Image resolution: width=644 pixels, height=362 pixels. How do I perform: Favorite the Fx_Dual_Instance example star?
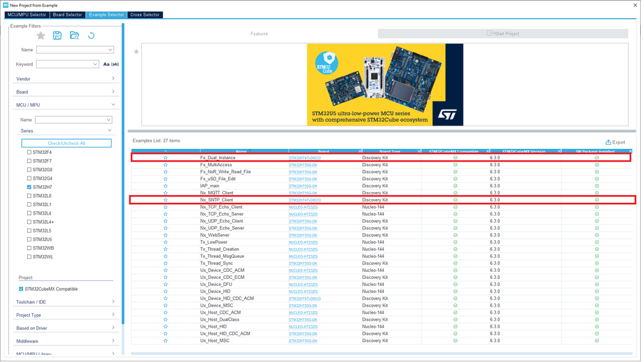[x=166, y=158]
